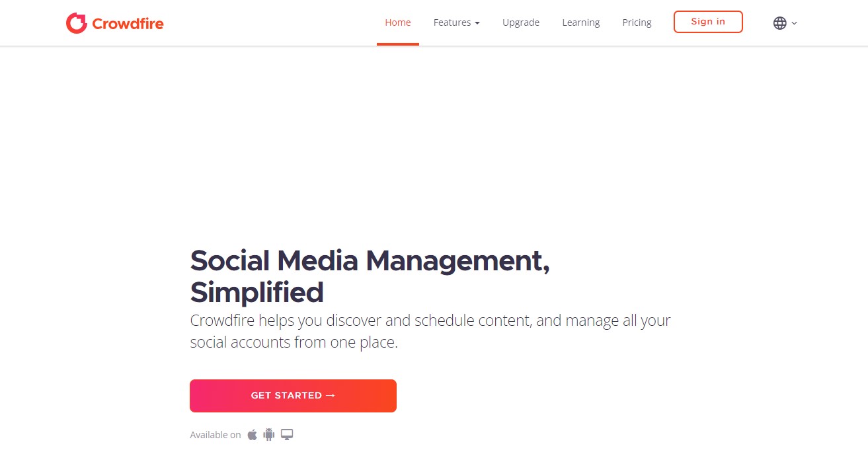Expand the Features dropdown caret
The image size is (868, 460).
point(477,23)
